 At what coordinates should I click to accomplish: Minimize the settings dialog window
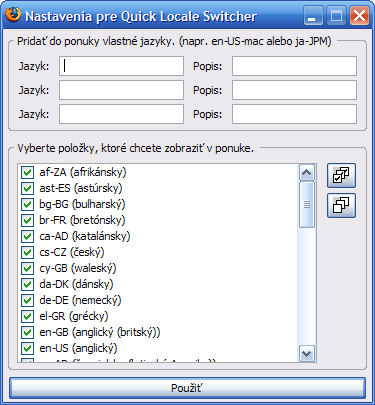coord(313,16)
